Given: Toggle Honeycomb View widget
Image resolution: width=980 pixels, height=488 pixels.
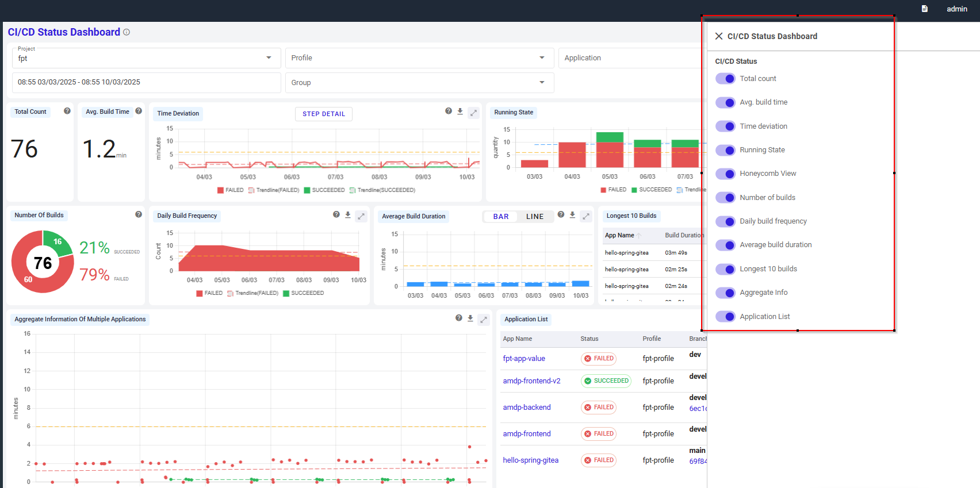Looking at the screenshot, I should (726, 174).
